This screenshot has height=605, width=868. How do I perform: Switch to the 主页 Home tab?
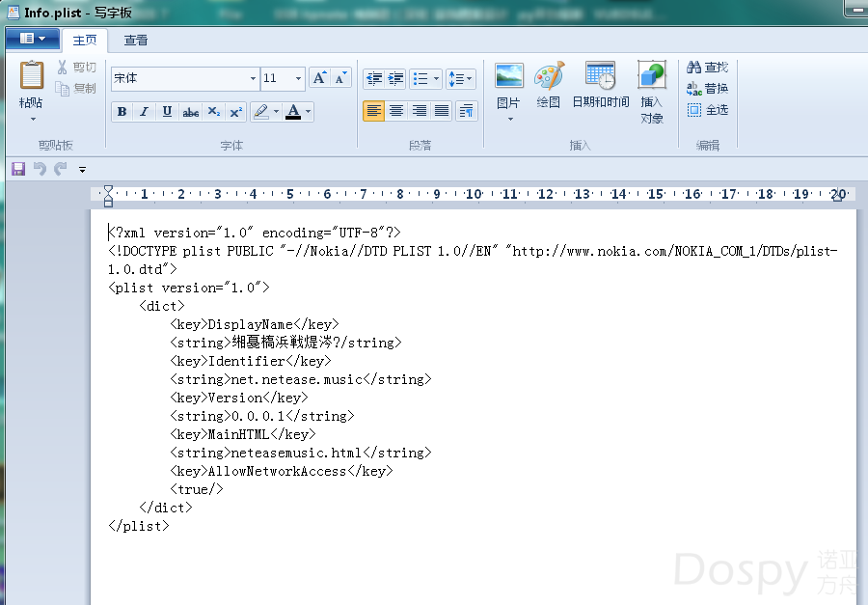click(85, 40)
